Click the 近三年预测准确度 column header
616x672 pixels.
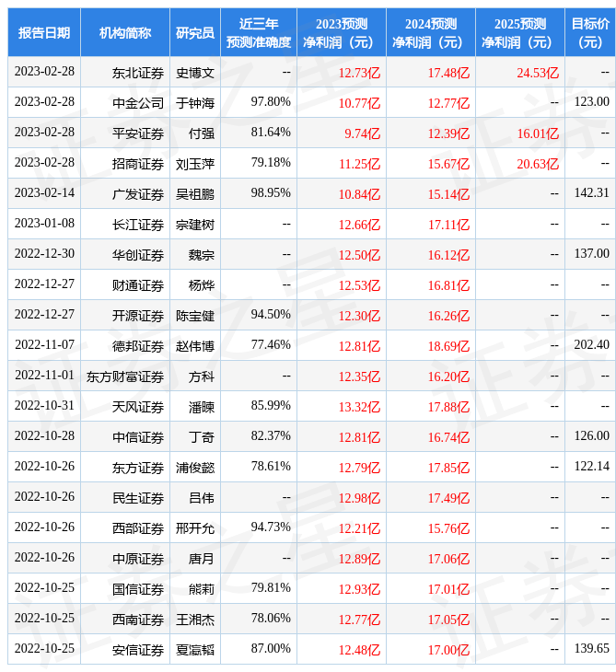(x=259, y=32)
